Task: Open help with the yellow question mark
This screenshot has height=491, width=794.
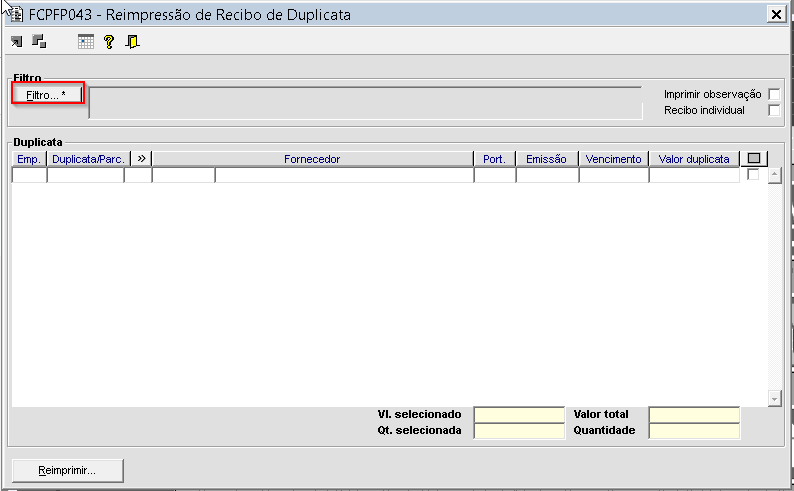Action: (108, 42)
